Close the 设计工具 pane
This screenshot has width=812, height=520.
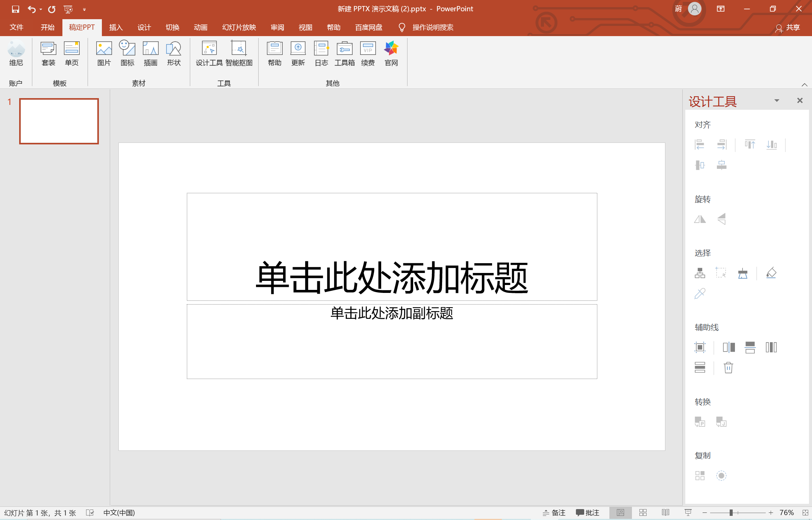[800, 100]
